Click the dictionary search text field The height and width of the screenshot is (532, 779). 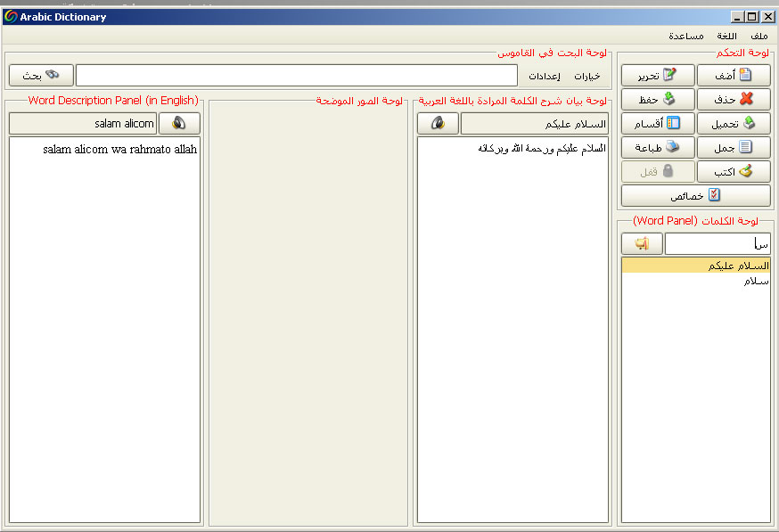pyautogui.click(x=296, y=75)
